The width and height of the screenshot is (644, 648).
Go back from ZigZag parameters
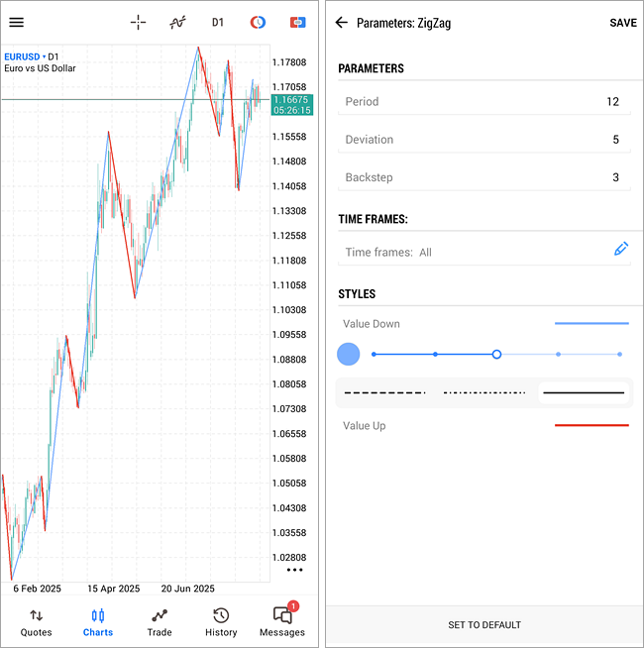point(342,23)
